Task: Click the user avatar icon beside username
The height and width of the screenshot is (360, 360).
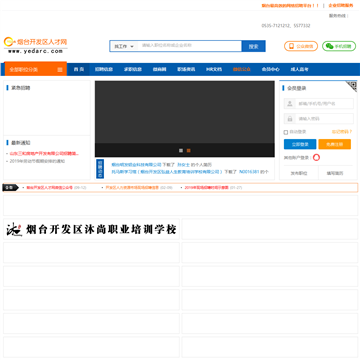Action: [x=290, y=104]
